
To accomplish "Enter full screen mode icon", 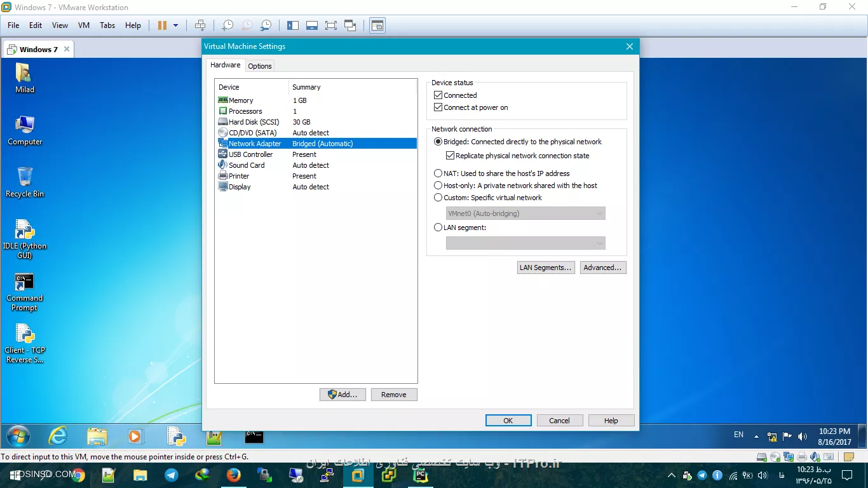I will [331, 25].
